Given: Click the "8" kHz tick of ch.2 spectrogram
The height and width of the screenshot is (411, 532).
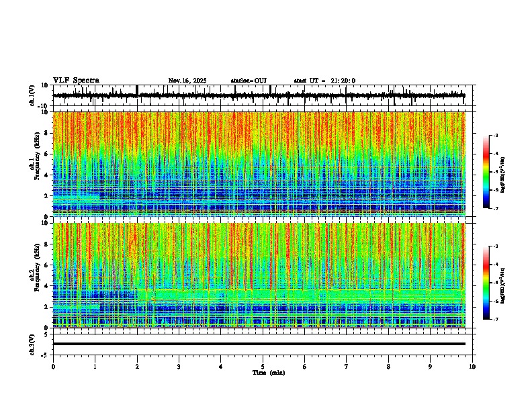Looking at the screenshot, I should 46,244.
